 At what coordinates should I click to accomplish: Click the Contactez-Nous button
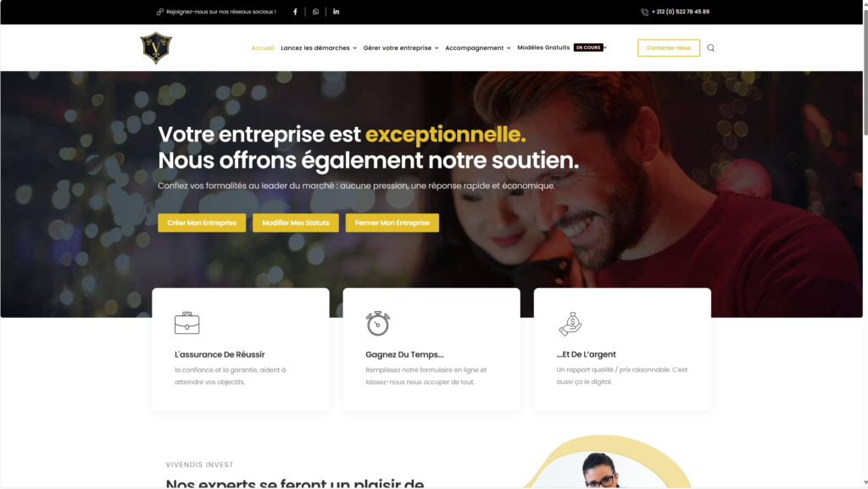668,48
